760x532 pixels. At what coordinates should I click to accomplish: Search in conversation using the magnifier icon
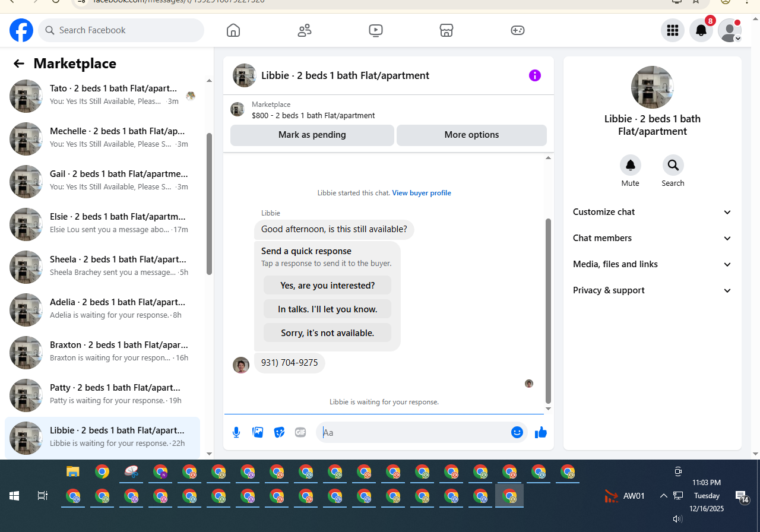[673, 165]
